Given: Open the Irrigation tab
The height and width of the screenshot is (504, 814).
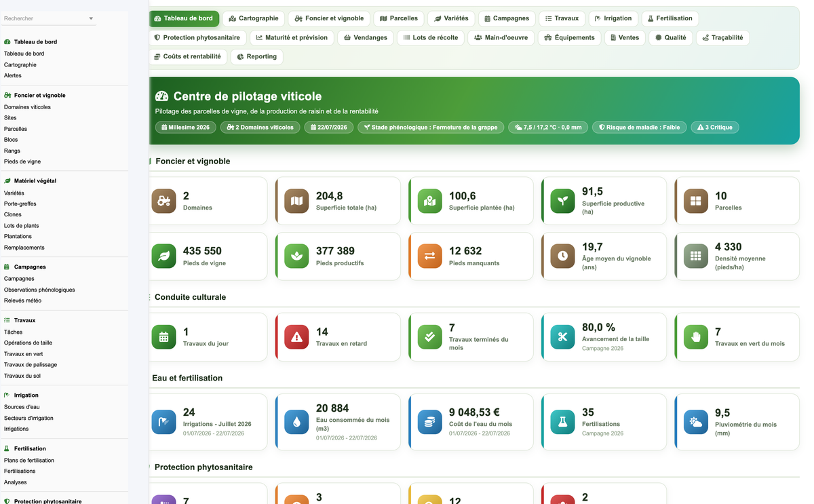Looking at the screenshot, I should point(613,18).
